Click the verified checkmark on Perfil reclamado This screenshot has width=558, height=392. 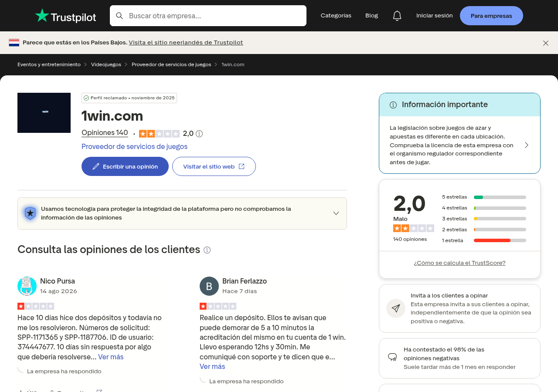pyautogui.click(x=86, y=98)
